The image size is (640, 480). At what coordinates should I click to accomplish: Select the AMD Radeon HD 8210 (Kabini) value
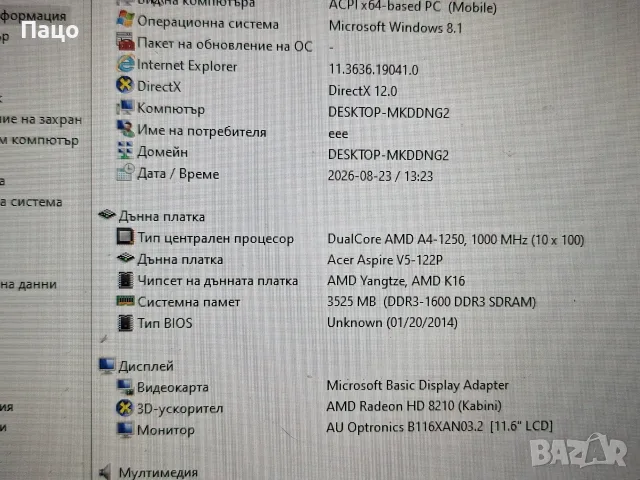(414, 406)
